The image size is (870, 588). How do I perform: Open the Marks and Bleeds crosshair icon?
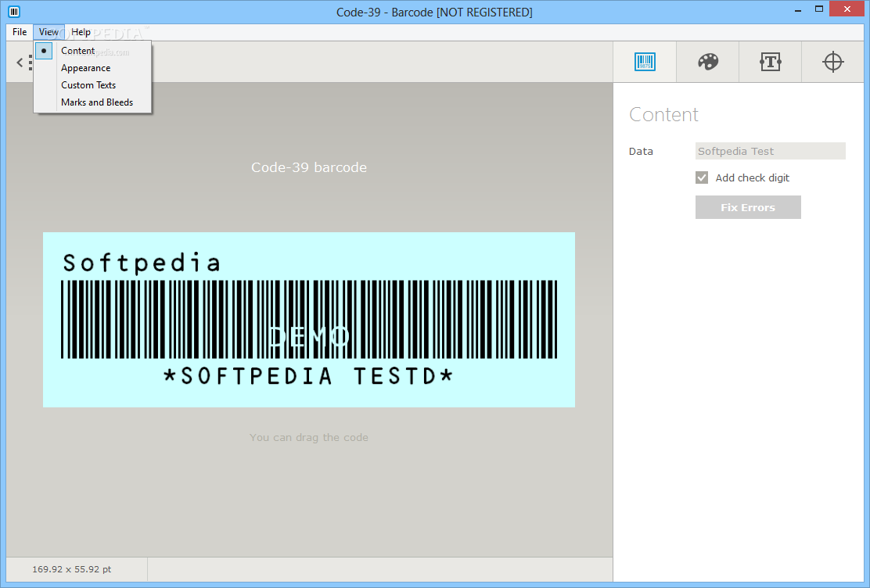[832, 62]
